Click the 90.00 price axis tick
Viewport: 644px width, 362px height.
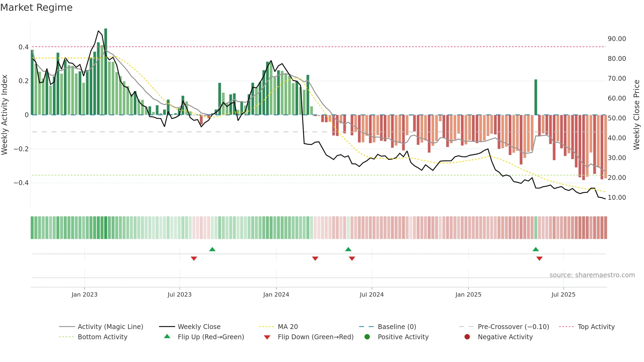coord(617,39)
